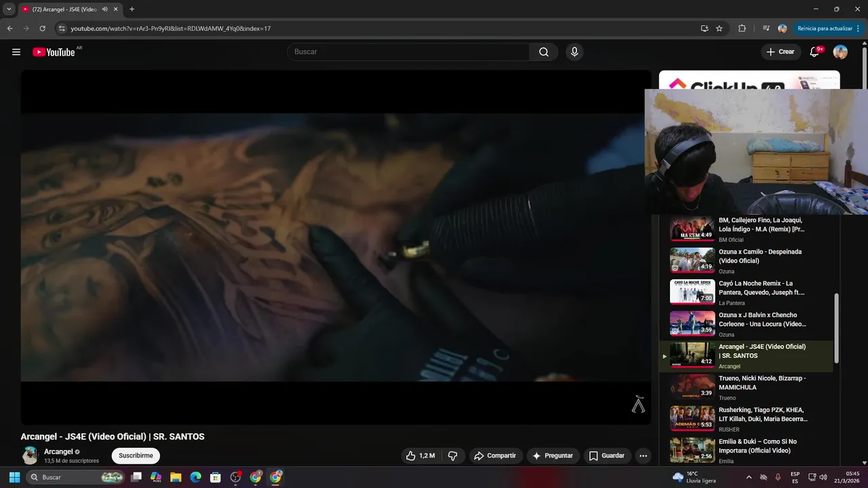Select Ozuna x Camilo Despeinada playlist item

[746, 261]
